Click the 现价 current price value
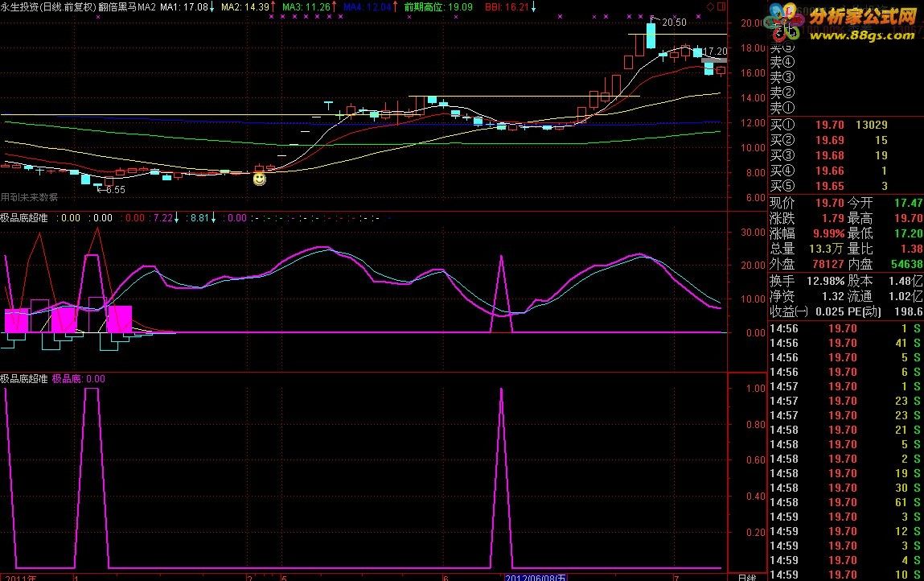The image size is (924, 581). pyautogui.click(x=830, y=204)
